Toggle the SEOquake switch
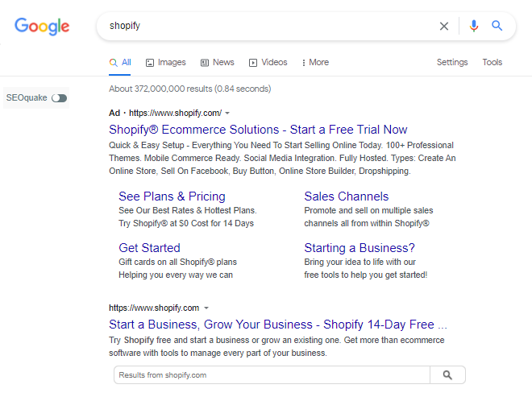This screenshot has width=532, height=397. point(59,98)
